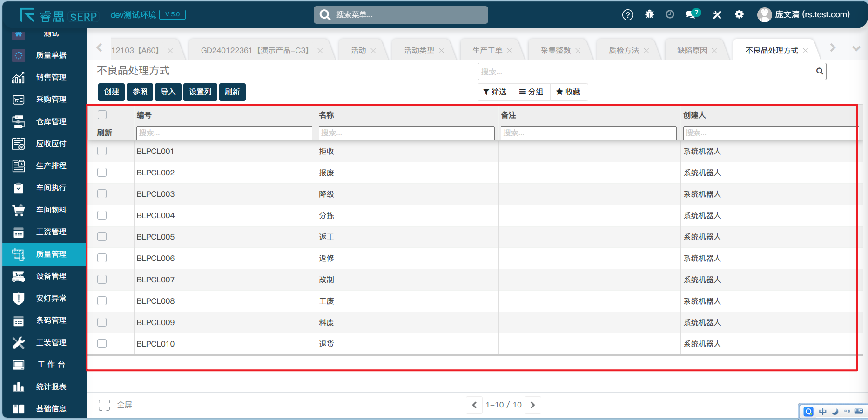Click the 创建 button
The width and height of the screenshot is (868, 420).
111,92
